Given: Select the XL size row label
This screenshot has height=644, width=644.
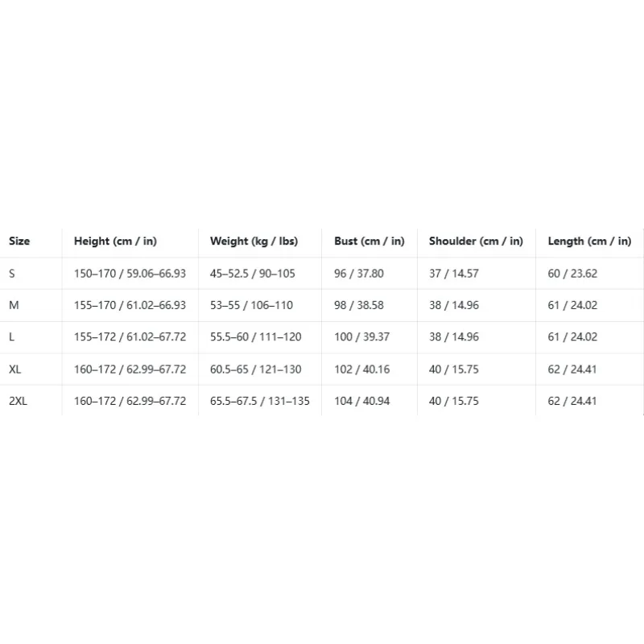Looking at the screenshot, I should [x=14, y=369].
